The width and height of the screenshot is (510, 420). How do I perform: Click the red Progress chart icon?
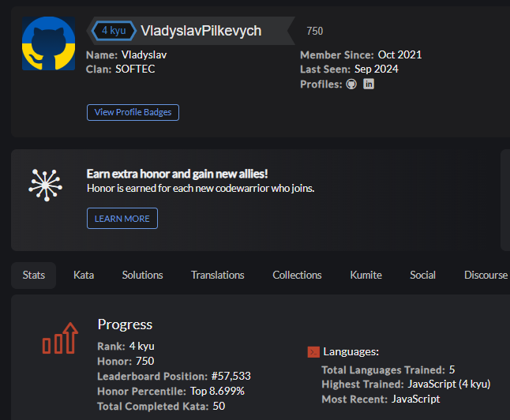[60, 338]
